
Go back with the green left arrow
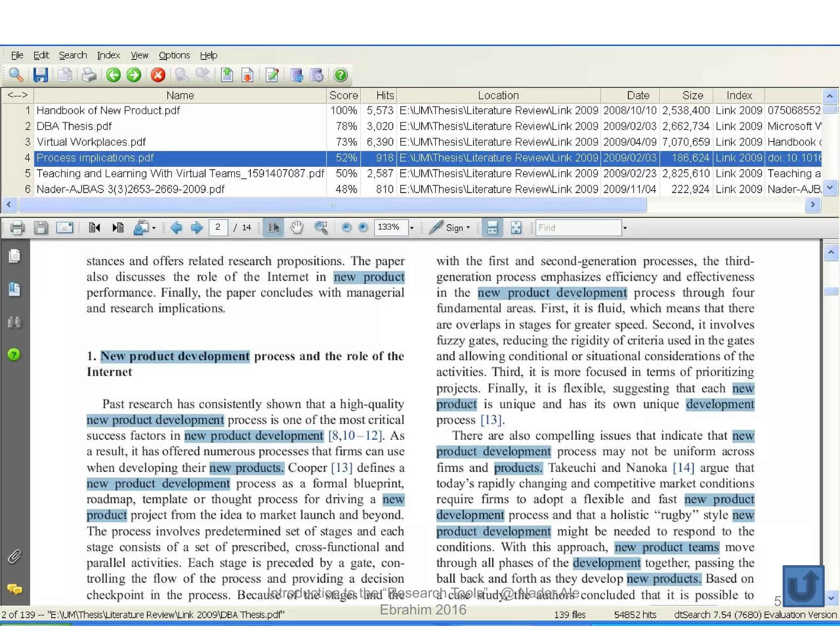tap(113, 75)
